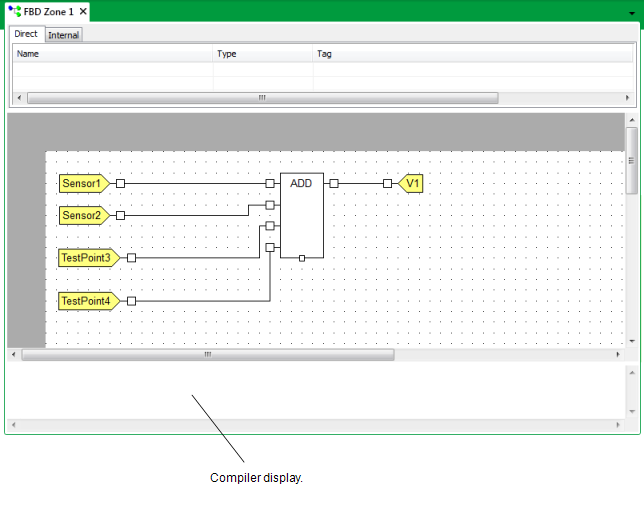Click third input pin of ADD block

point(270,226)
